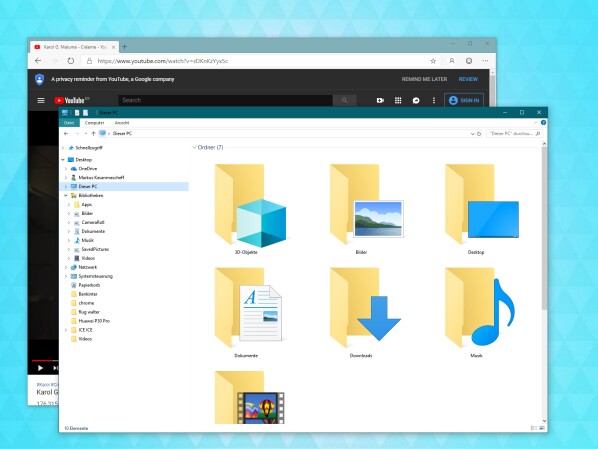Expand the Systemsteuerung tree node
Screen dimensions: 598x449
(x=66, y=276)
